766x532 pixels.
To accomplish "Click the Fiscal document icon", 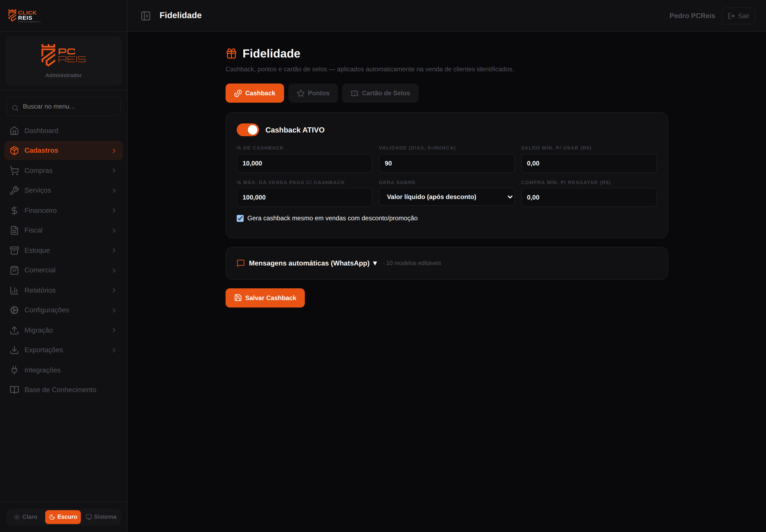I will click(14, 230).
